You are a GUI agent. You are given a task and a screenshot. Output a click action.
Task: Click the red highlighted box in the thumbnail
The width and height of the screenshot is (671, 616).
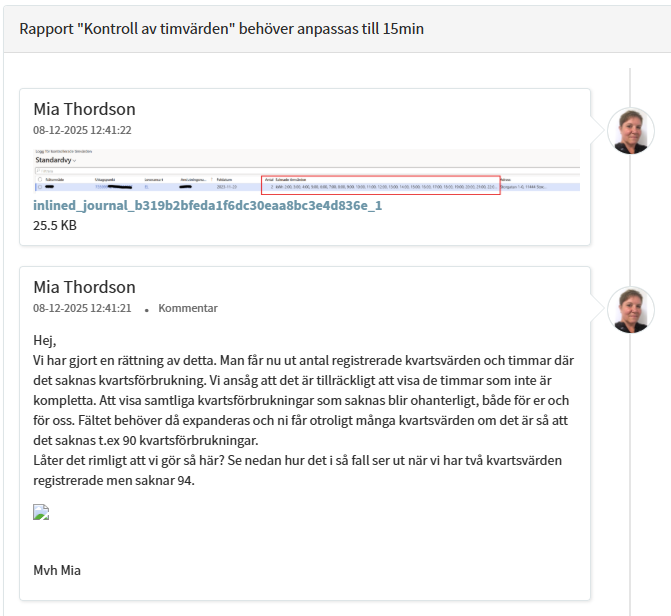381,184
